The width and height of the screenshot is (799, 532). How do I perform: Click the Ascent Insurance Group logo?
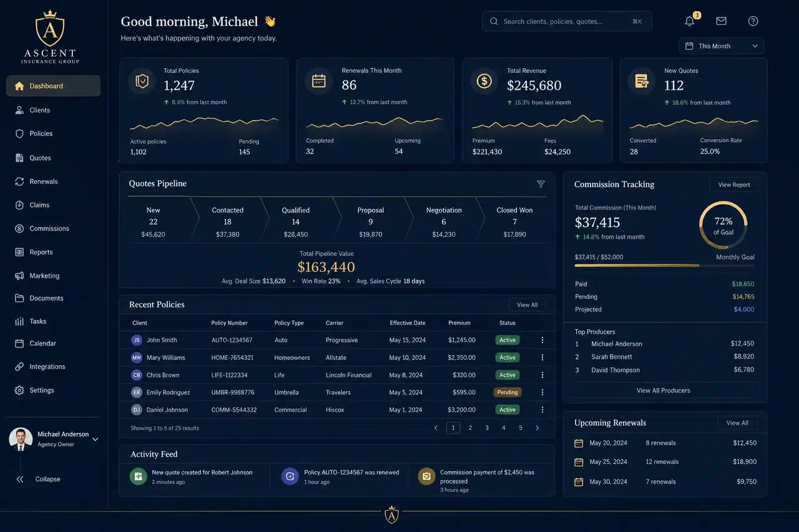[50, 36]
